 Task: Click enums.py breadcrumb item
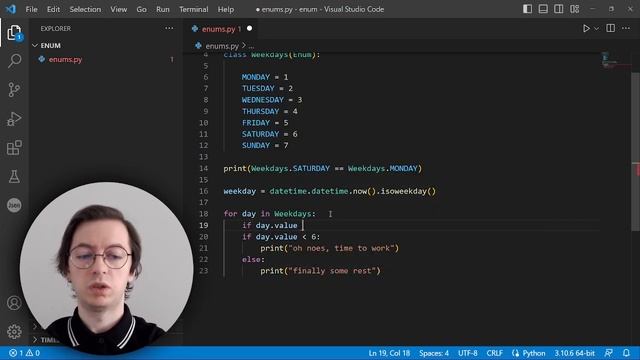222,46
